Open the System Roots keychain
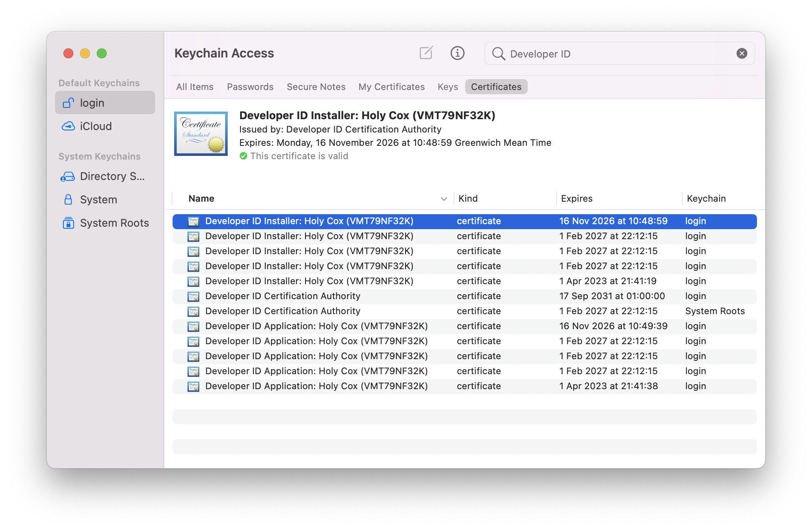812x530 pixels. tap(105, 223)
